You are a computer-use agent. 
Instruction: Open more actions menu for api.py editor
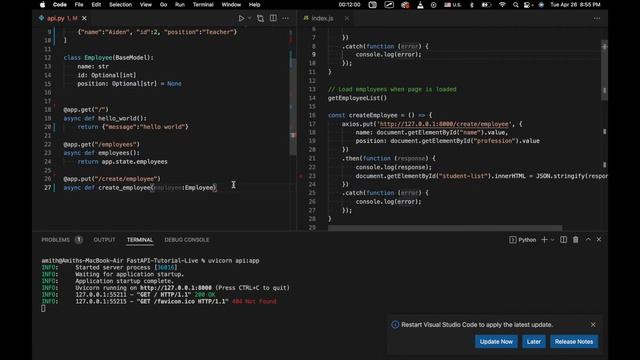coord(285,18)
